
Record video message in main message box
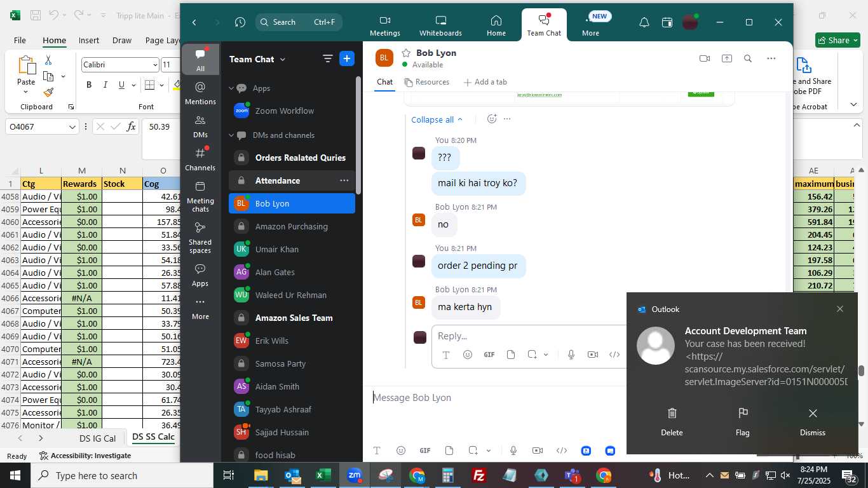(538, 451)
